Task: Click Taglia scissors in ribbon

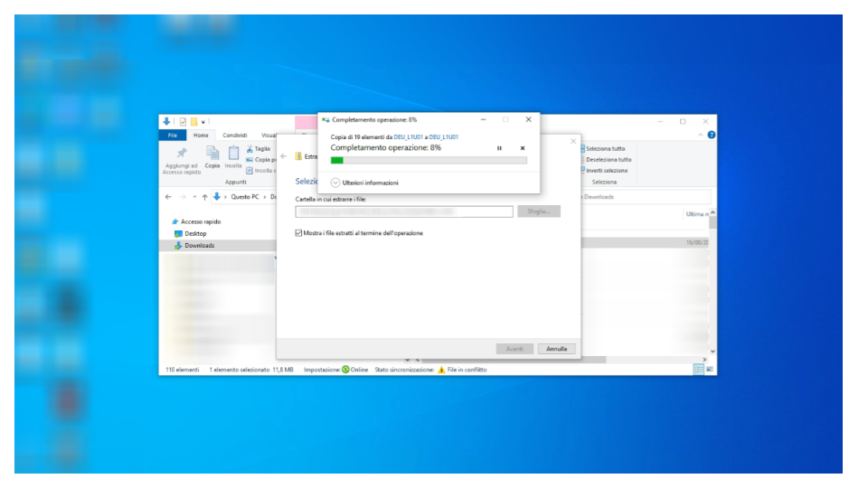Action: [x=259, y=149]
